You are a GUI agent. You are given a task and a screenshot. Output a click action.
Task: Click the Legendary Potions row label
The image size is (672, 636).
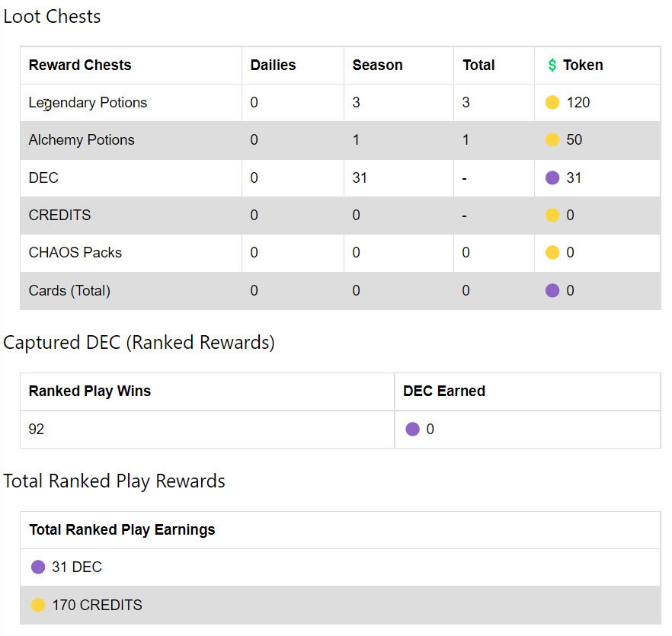click(x=88, y=102)
